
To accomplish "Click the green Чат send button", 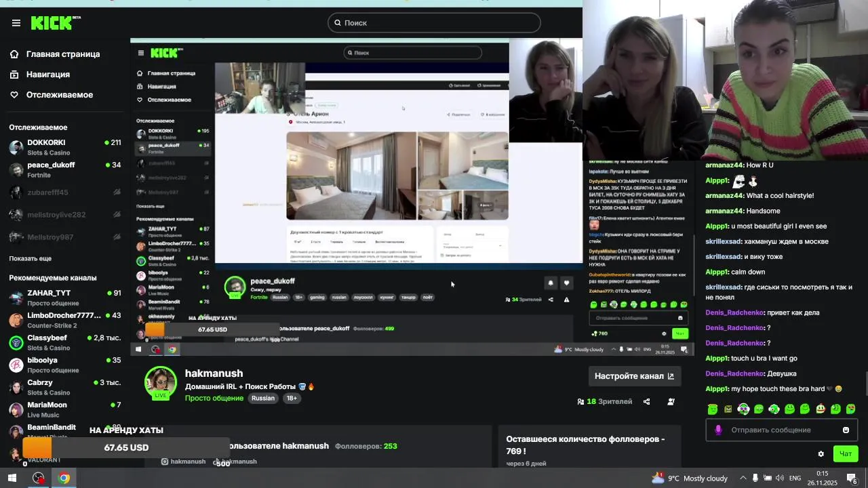I will pos(846,453).
